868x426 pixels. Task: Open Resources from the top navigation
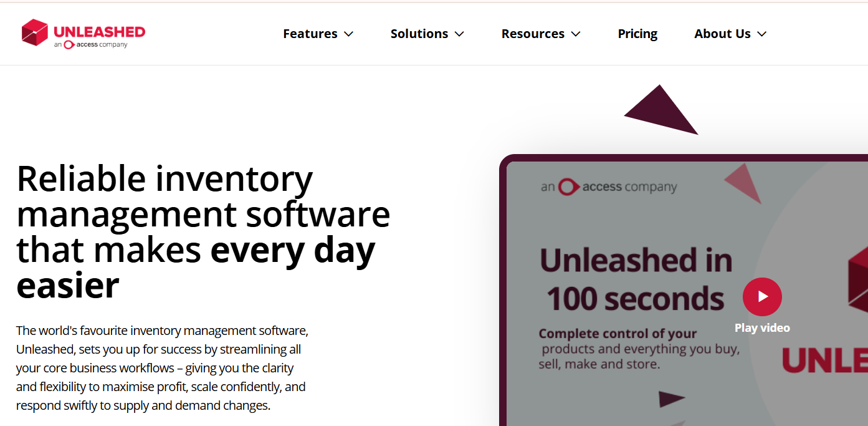point(533,34)
